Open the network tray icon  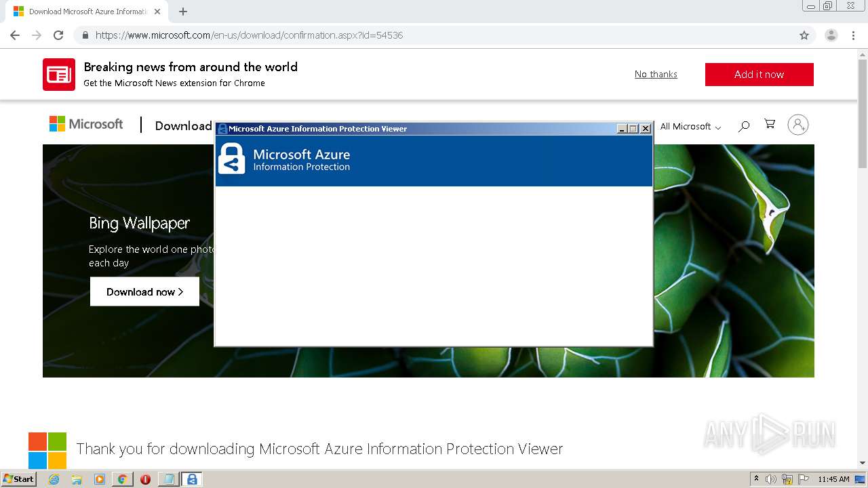pyautogui.click(x=787, y=479)
